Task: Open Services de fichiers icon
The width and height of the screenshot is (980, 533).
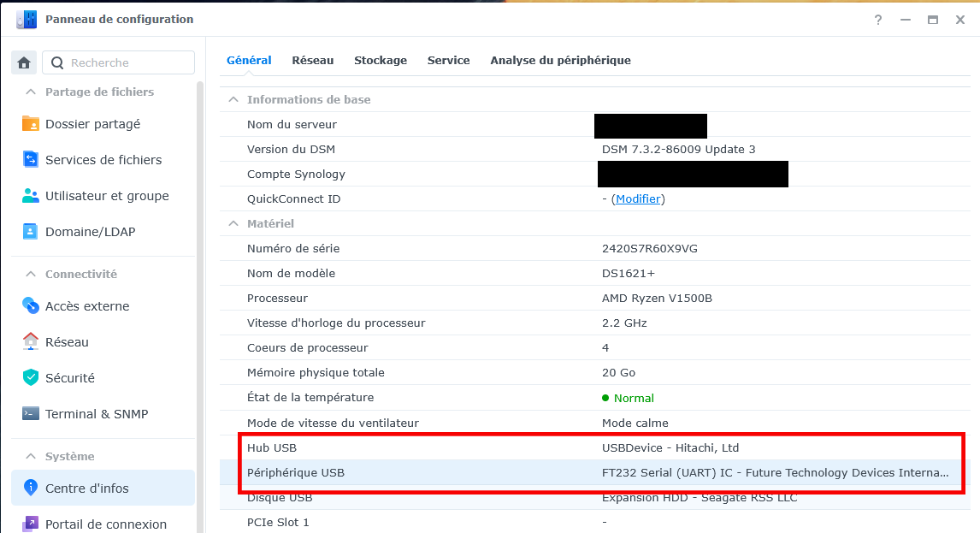Action: click(30, 159)
